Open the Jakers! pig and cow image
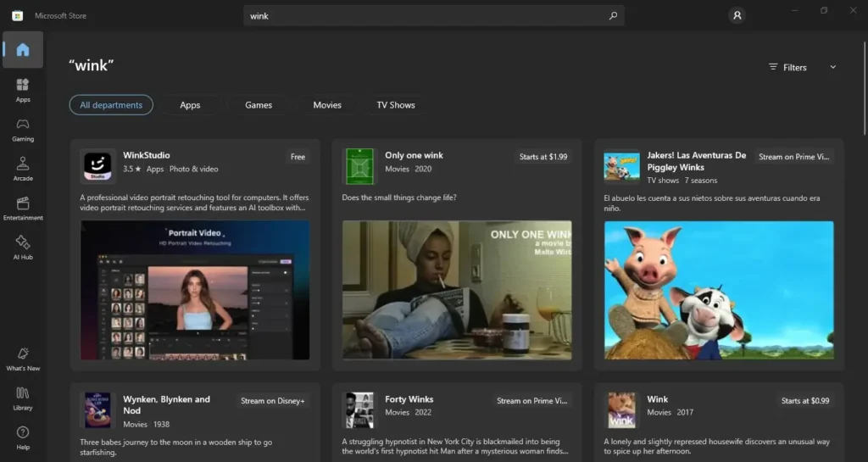This screenshot has height=462, width=868. [719, 290]
